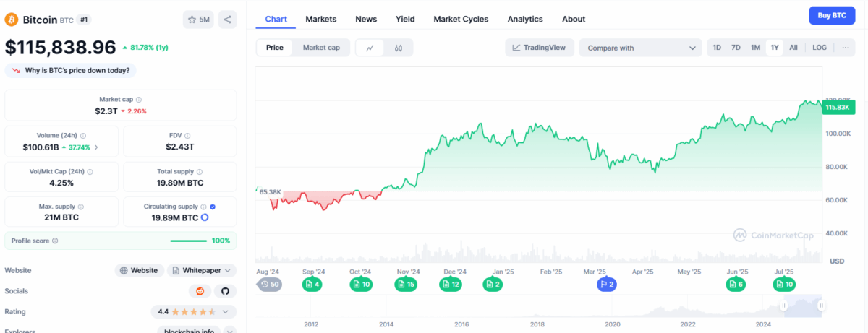The image size is (868, 333).
Task: Open Jan '25 news marker 2
Action: (492, 285)
